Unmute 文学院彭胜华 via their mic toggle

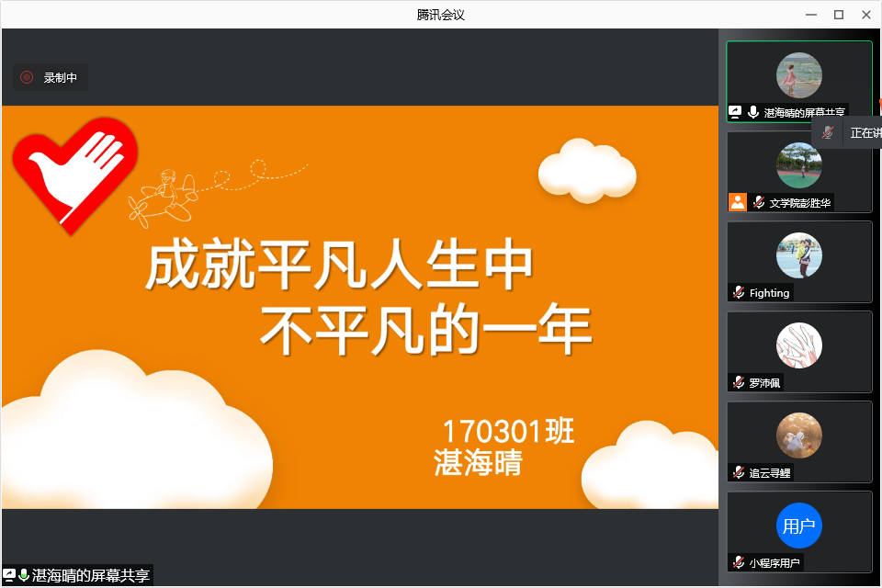(759, 202)
